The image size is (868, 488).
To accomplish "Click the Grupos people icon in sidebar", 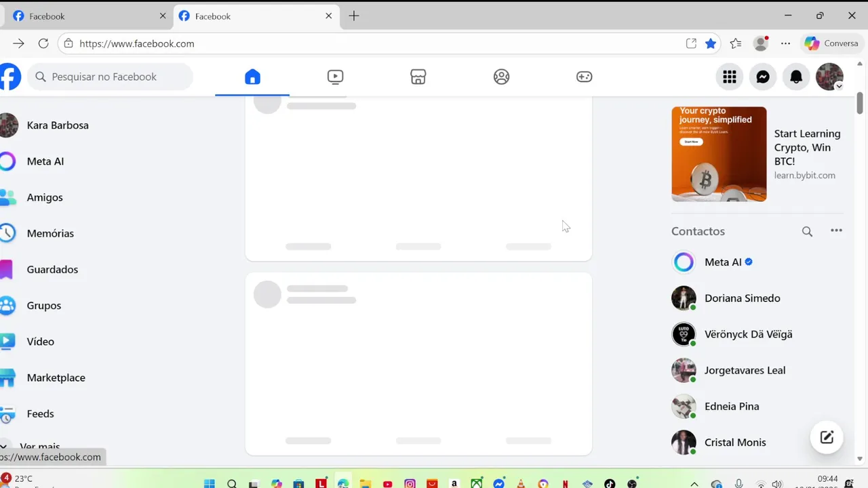I will pos(7,305).
